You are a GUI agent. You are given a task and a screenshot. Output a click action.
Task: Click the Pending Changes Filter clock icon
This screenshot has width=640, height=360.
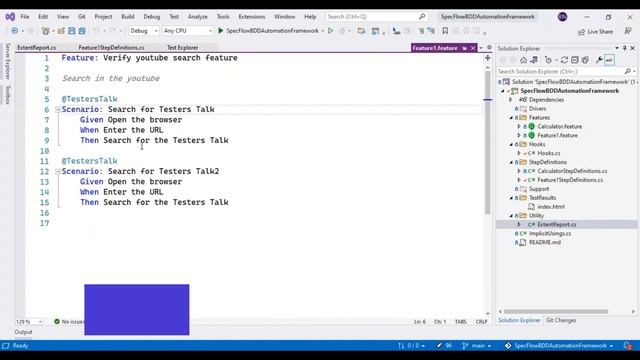coord(548,60)
